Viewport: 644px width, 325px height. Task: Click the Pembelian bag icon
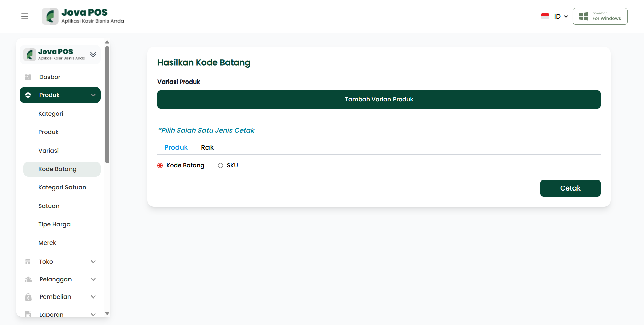(28, 297)
